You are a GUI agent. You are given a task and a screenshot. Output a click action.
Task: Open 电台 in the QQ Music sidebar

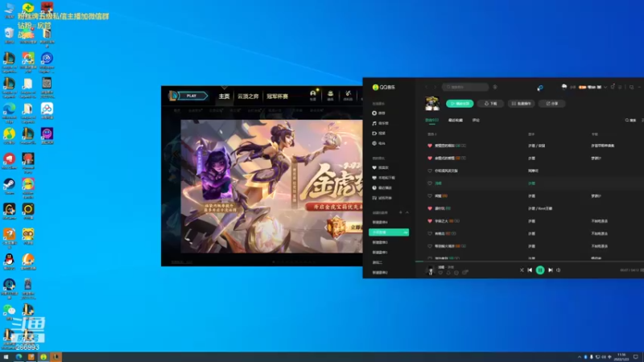pos(378,143)
